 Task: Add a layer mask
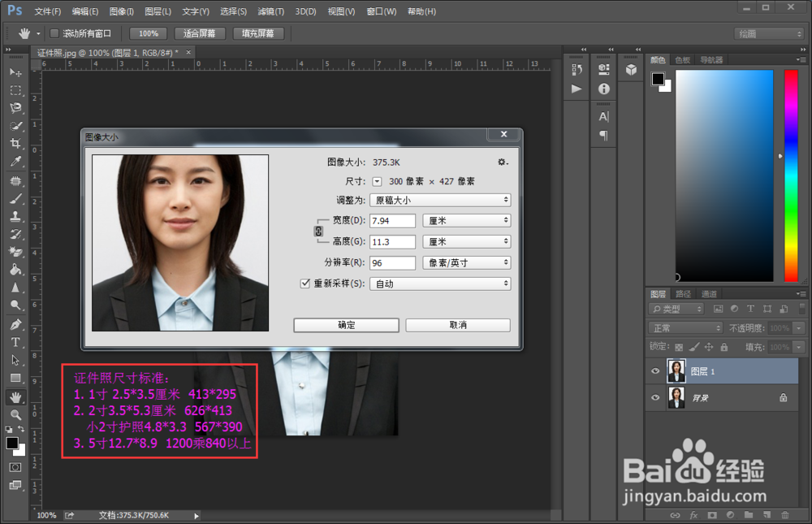[x=712, y=515]
